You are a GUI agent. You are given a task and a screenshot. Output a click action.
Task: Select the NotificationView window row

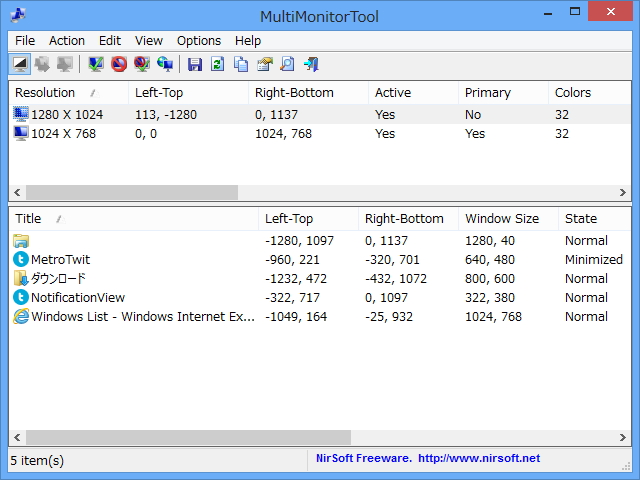click(320, 298)
